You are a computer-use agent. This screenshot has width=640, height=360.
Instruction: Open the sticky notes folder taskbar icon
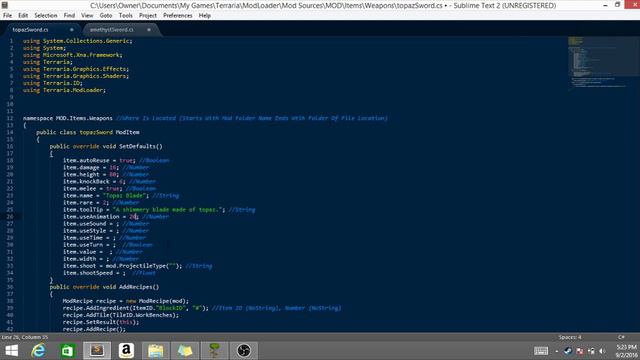(x=185, y=351)
